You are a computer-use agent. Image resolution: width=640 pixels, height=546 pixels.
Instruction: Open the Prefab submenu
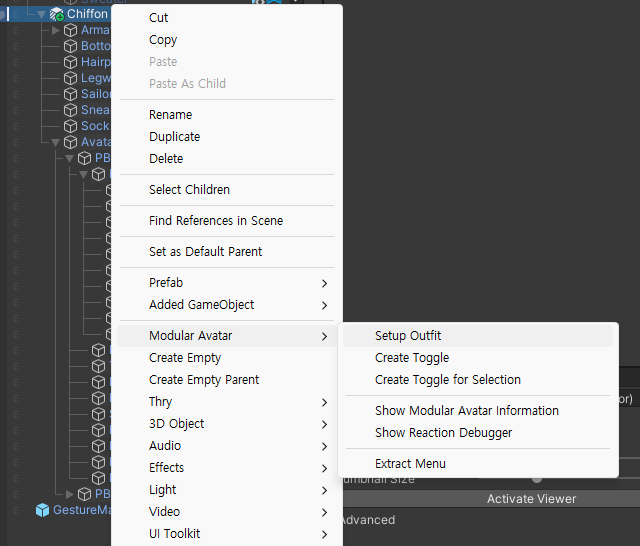tap(227, 283)
